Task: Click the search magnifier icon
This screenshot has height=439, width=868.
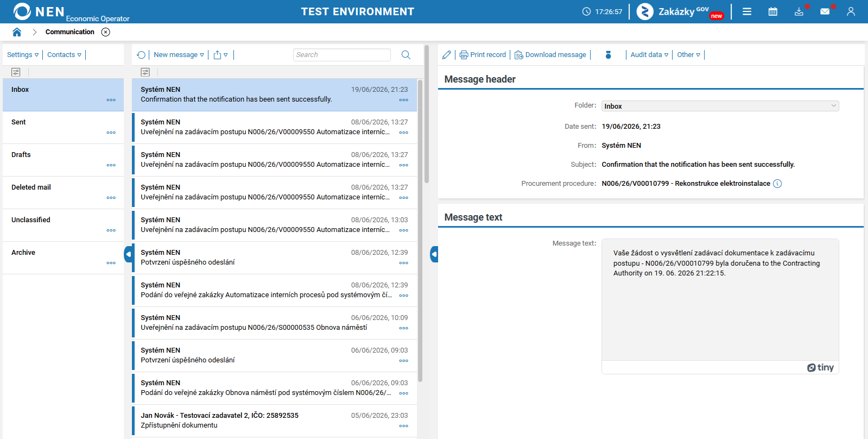Action: (406, 55)
